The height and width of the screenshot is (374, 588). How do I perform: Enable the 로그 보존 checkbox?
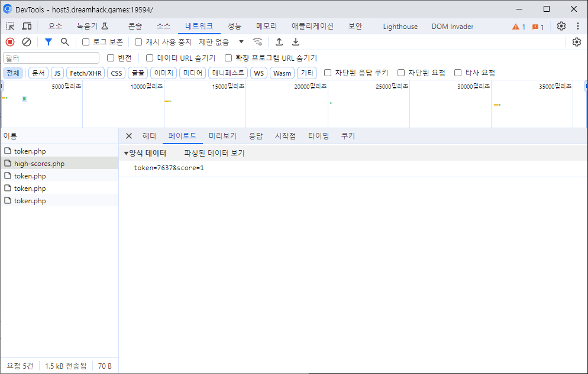click(86, 42)
